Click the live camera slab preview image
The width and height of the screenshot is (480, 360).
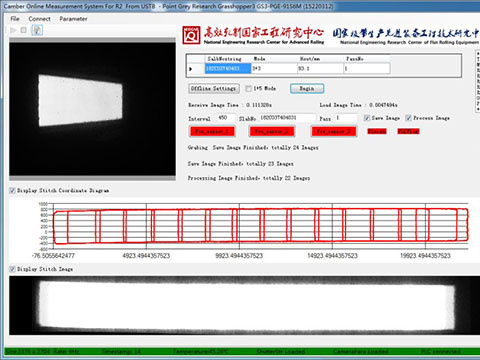92,109
